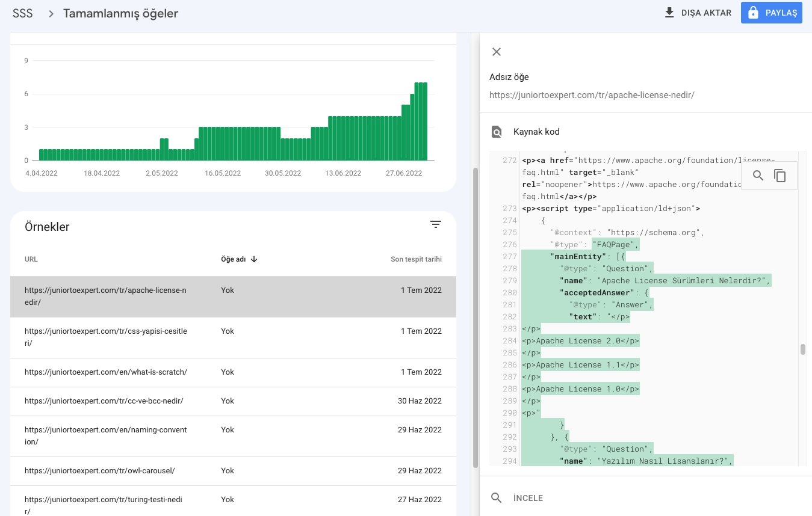The width and height of the screenshot is (812, 516).
Task: Click the code panel scrollbar
Action: coord(802,349)
